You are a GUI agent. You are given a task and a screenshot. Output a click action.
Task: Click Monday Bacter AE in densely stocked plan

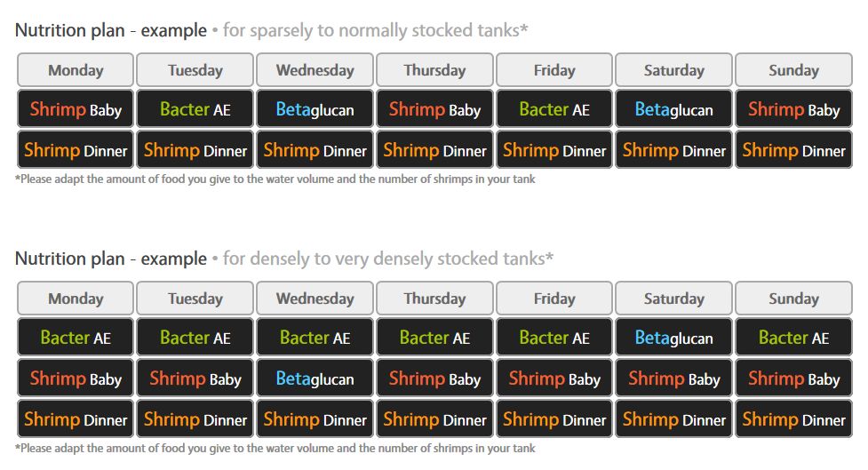coord(76,339)
